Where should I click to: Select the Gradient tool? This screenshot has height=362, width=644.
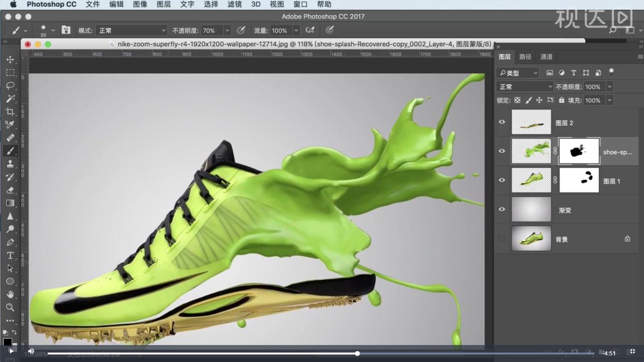10,203
